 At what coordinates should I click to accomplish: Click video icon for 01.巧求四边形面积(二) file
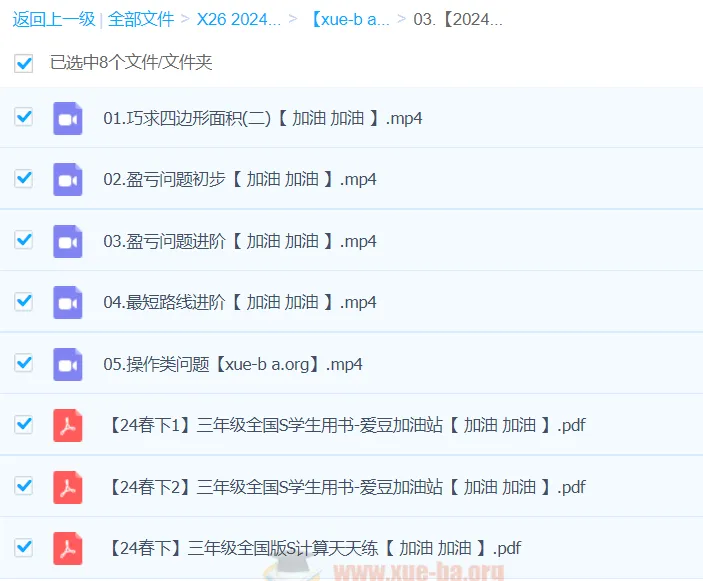pos(67,118)
